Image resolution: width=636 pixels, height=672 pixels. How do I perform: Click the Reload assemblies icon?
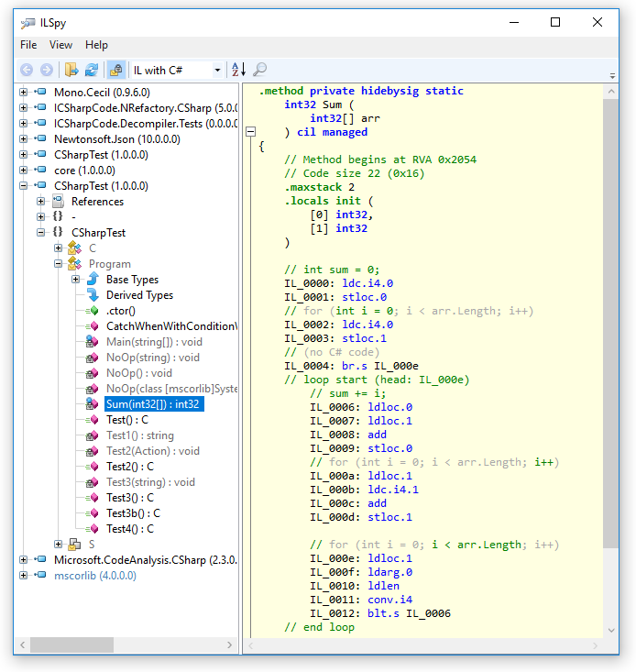(92, 70)
